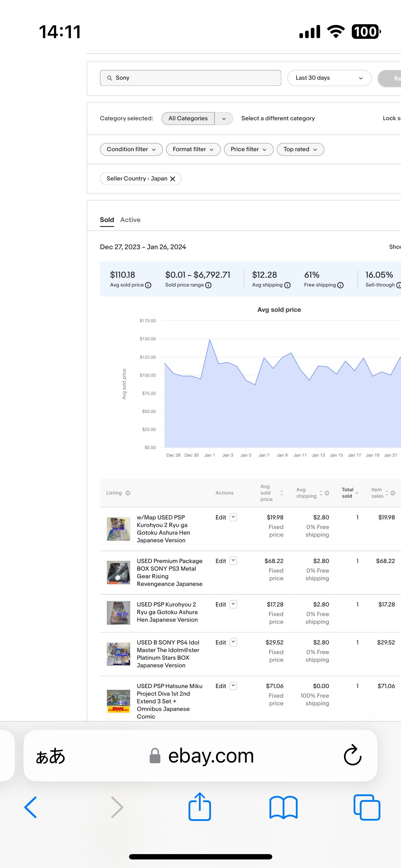Sort by Avg shipping column
The height and width of the screenshot is (868, 401).
321,493
